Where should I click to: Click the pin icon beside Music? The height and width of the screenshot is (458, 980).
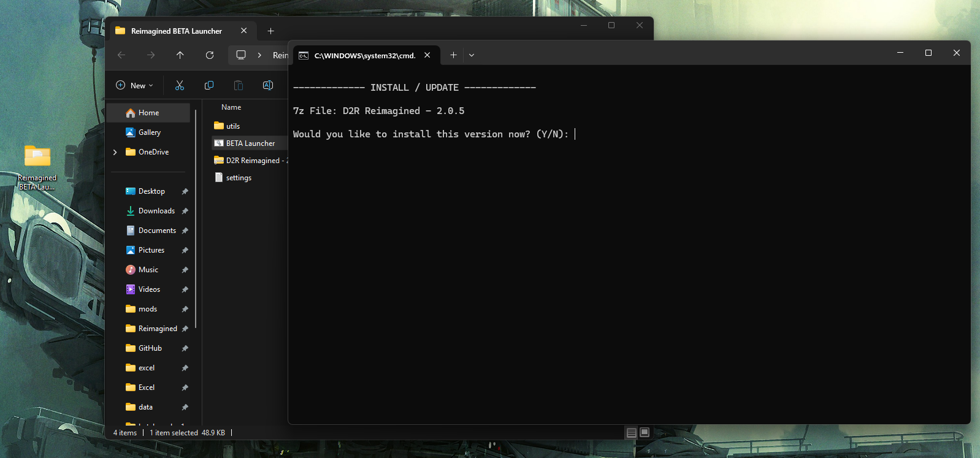tap(185, 270)
